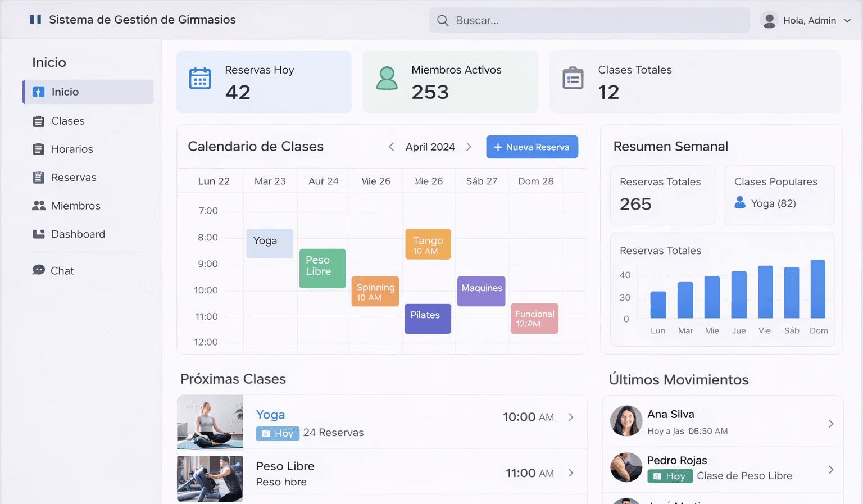
Task: Select Inicio in the sidebar menu
Action: (x=88, y=92)
